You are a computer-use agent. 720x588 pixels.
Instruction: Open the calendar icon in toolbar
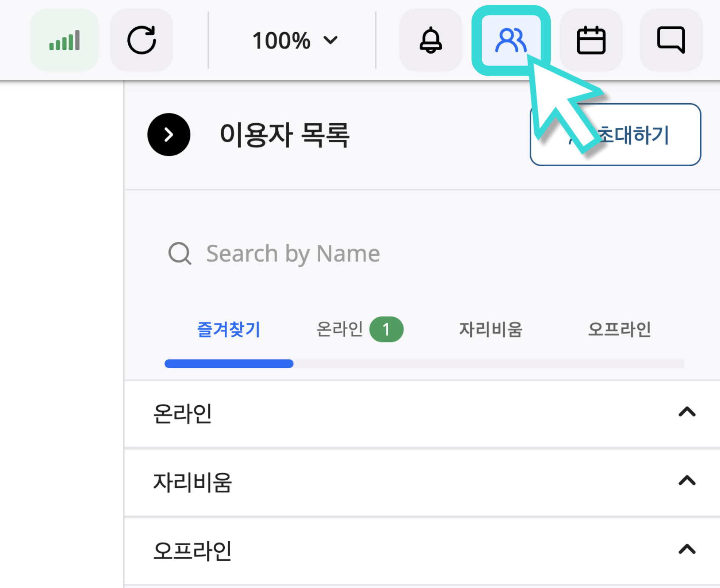(x=590, y=40)
